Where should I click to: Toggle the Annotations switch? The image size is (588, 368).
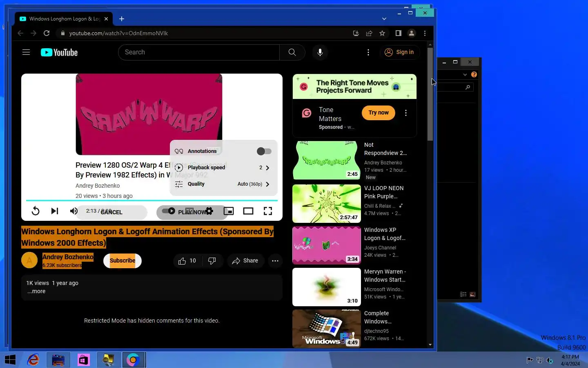pos(264,151)
